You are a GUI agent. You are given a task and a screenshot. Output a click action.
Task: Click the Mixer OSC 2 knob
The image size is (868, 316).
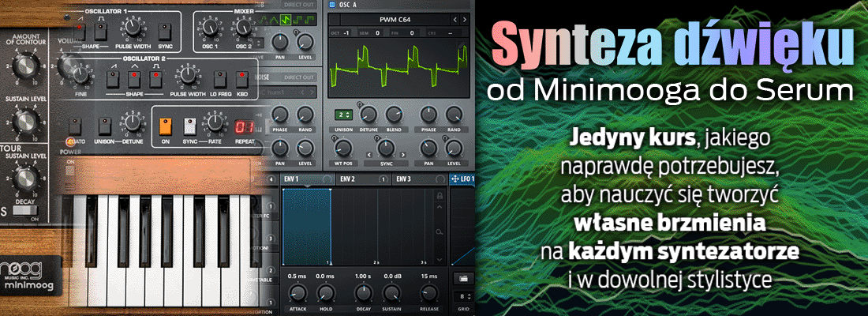tap(243, 27)
